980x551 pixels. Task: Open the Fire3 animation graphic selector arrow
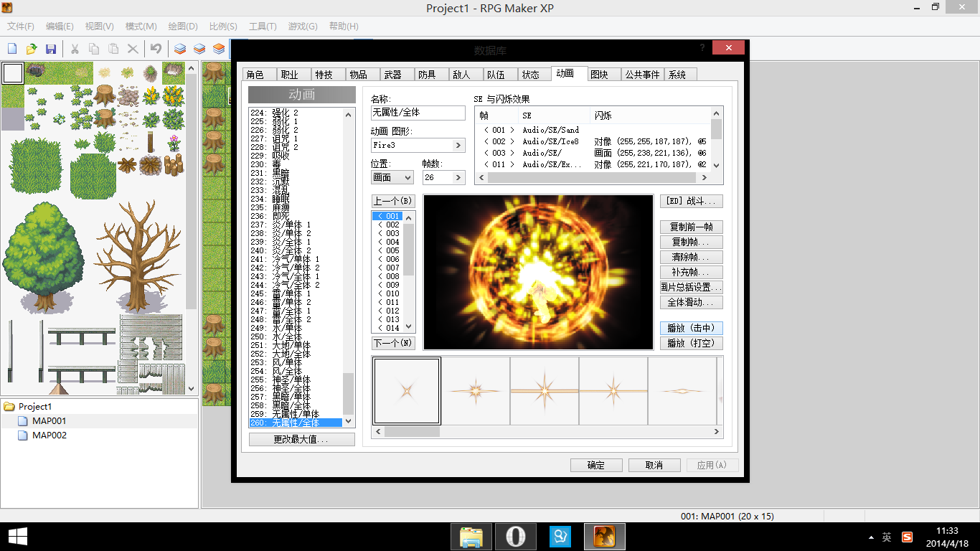[x=458, y=145]
